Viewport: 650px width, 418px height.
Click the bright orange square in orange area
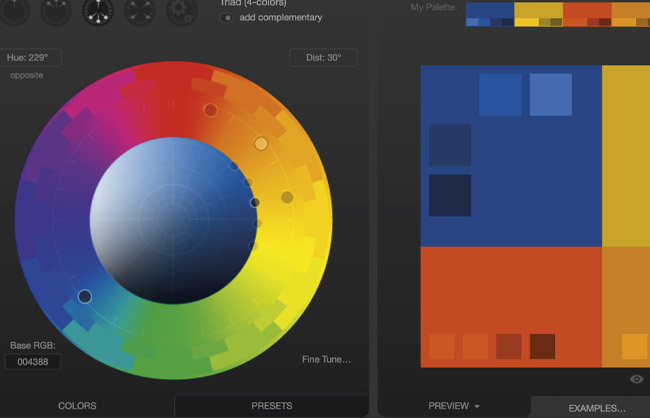point(635,346)
